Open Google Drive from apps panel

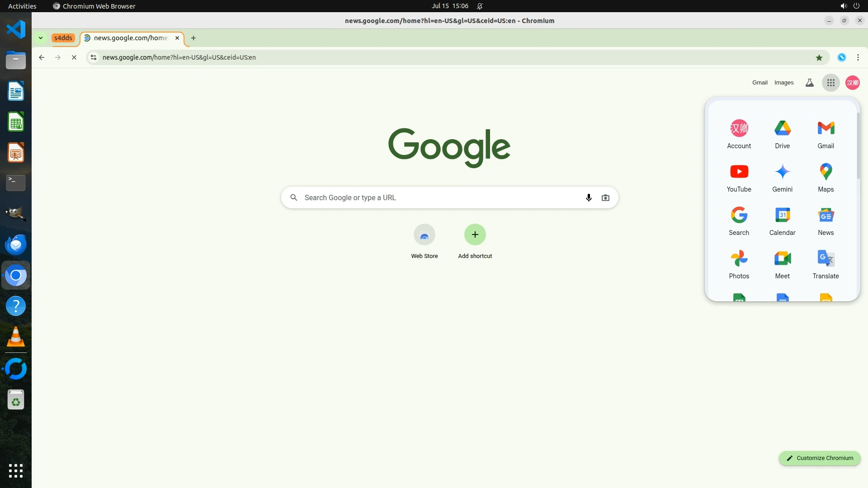pos(782,134)
